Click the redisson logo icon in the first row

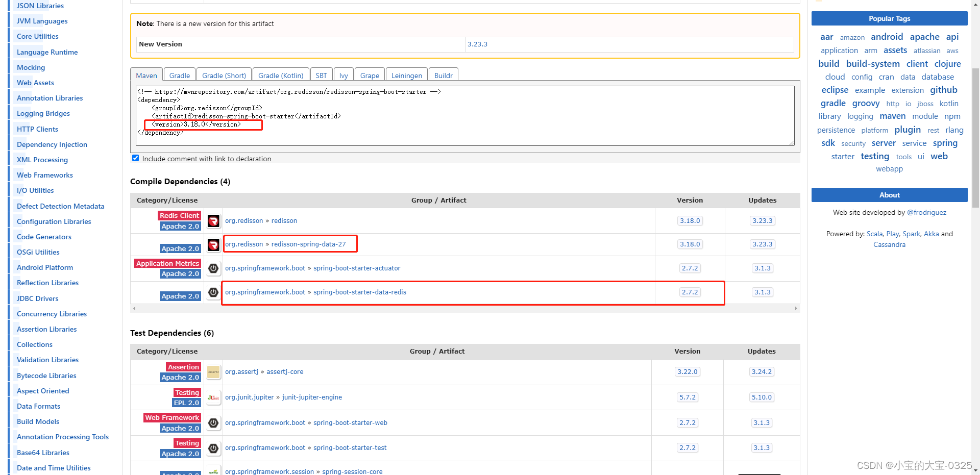[213, 221]
